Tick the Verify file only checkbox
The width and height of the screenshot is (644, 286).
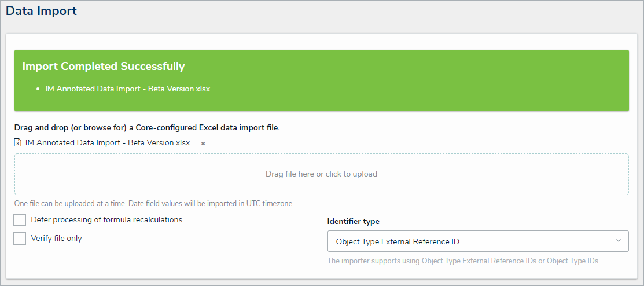20,239
